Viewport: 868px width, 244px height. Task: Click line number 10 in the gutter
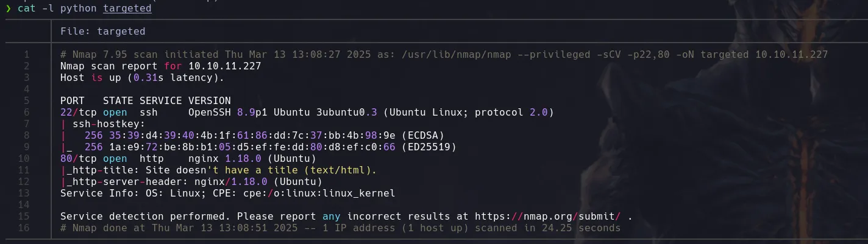tap(24, 159)
